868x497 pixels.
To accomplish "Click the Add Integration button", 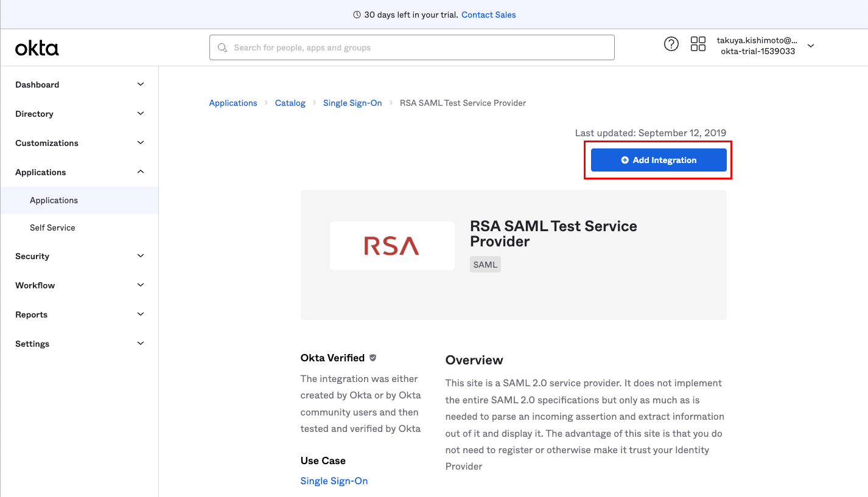I will pyautogui.click(x=659, y=160).
